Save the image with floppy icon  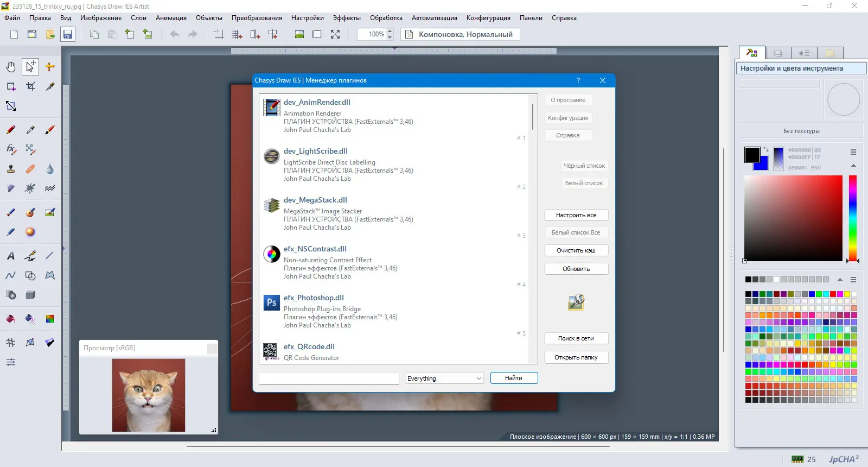68,34
